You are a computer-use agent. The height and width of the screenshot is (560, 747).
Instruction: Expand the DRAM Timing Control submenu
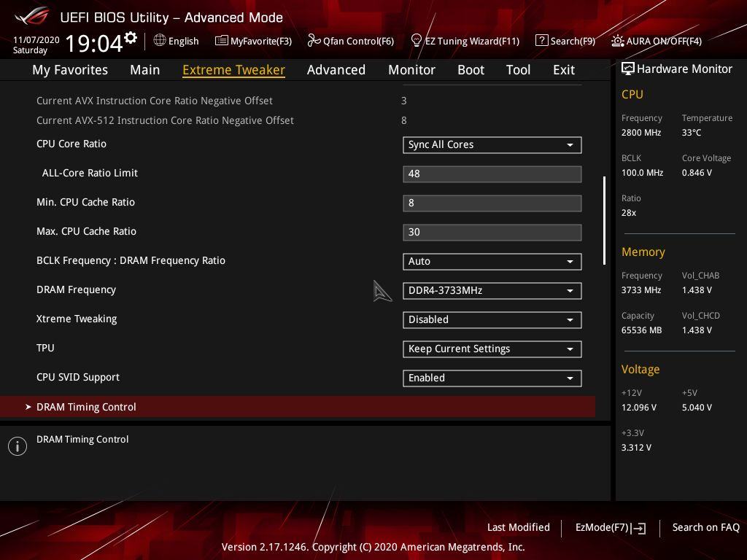click(x=298, y=407)
